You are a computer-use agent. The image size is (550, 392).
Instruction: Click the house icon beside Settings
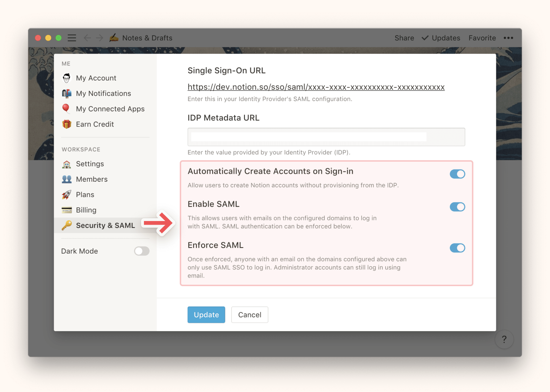67,164
